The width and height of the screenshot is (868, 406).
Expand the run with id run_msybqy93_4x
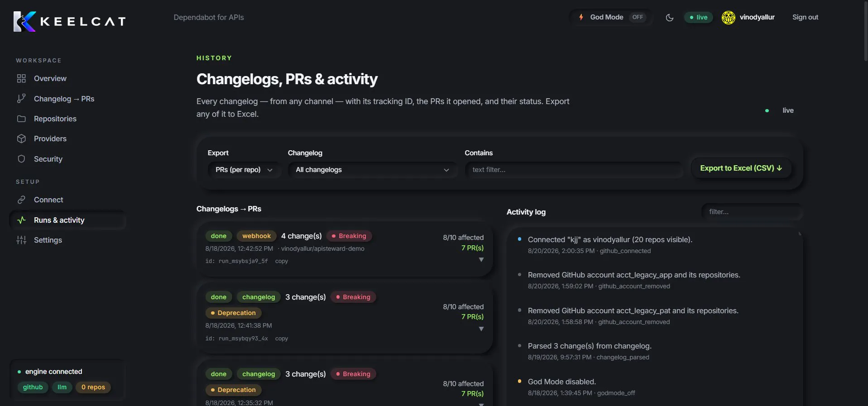tap(481, 329)
